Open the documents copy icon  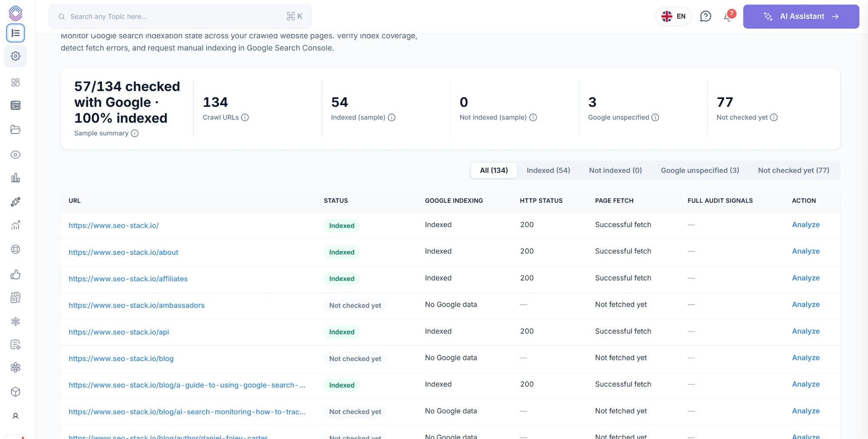16,297
